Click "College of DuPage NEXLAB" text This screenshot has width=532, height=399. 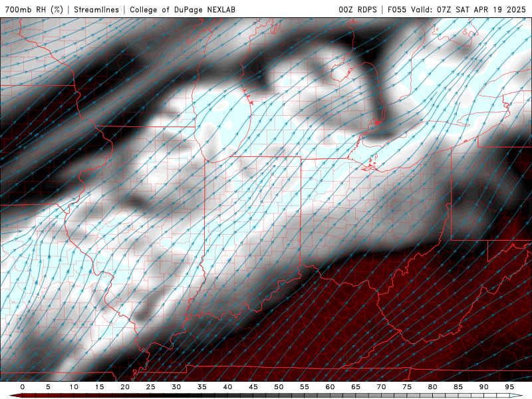182,9
